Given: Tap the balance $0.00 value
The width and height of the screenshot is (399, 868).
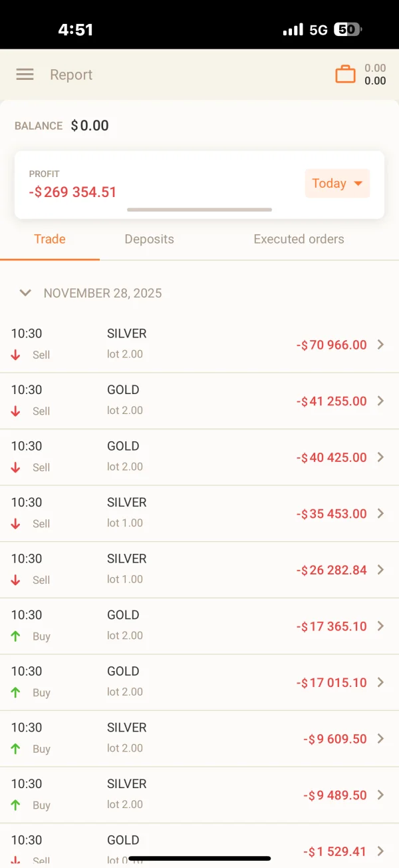Looking at the screenshot, I should [x=90, y=126].
